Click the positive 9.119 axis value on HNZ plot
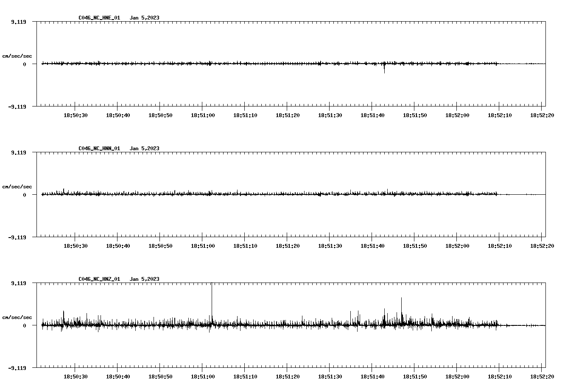 coord(18,283)
